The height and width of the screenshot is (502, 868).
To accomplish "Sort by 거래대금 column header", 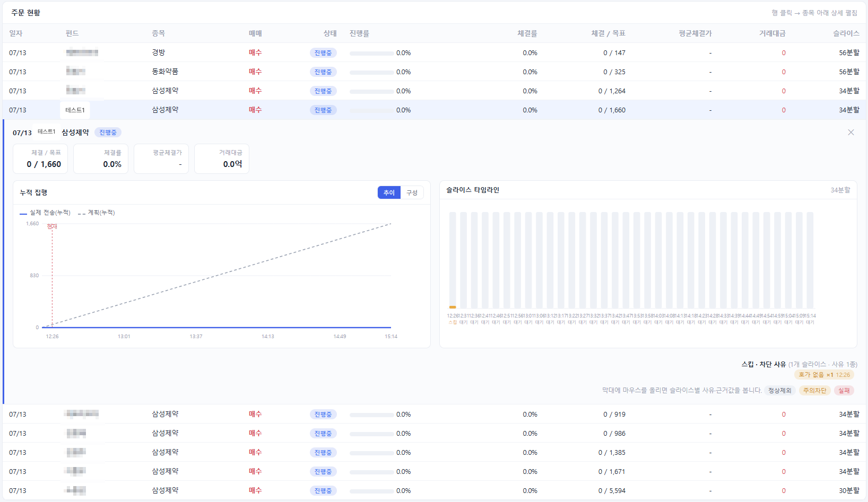I will [x=772, y=33].
